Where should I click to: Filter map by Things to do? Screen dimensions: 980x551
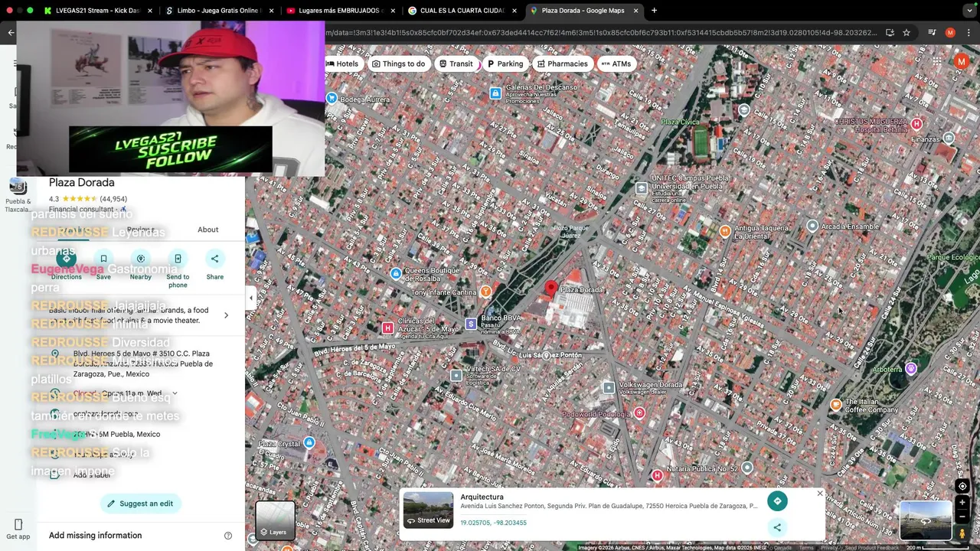(398, 64)
